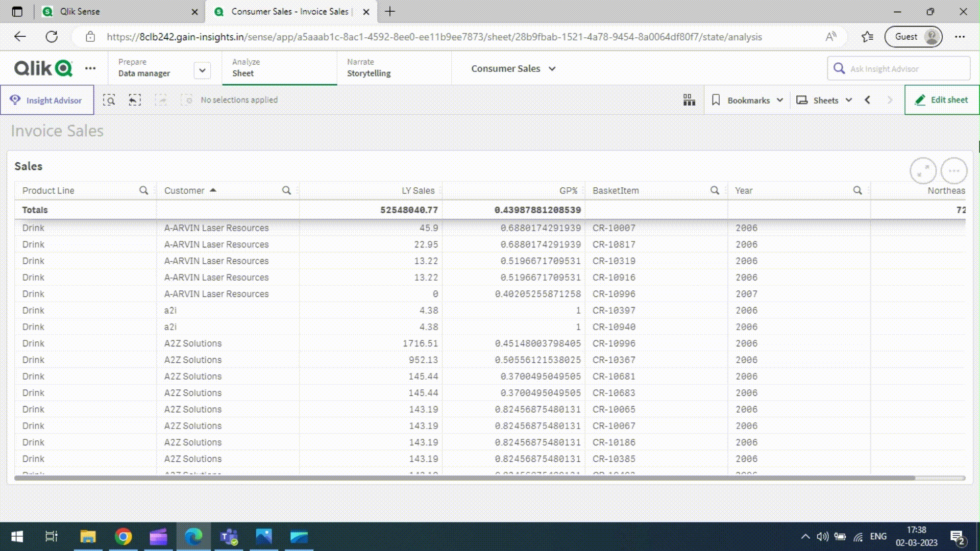Click the Qlik logo
This screenshot has height=551, width=980.
click(43, 68)
